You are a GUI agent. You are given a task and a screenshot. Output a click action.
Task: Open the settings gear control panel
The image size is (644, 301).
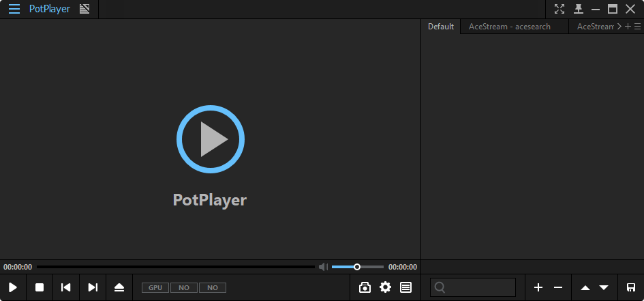[385, 287]
